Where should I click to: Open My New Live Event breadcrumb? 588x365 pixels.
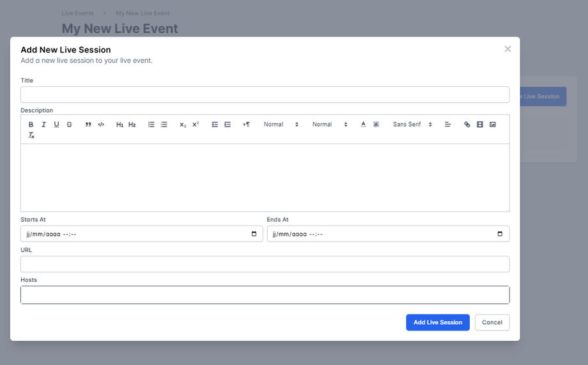pos(143,13)
